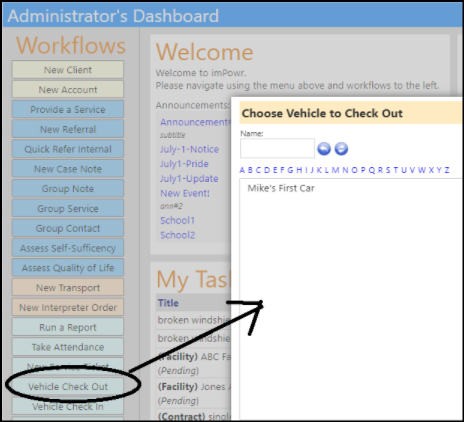Start the New Client workflow
This screenshot has width=464, height=422.
tap(68, 70)
